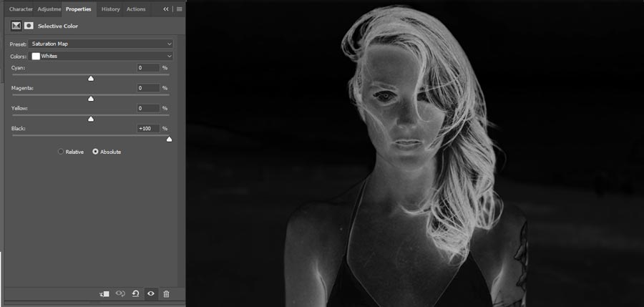Viewport: 644px width, 307px height.
Task: Click the 'Cyan:' label
Action: point(18,67)
